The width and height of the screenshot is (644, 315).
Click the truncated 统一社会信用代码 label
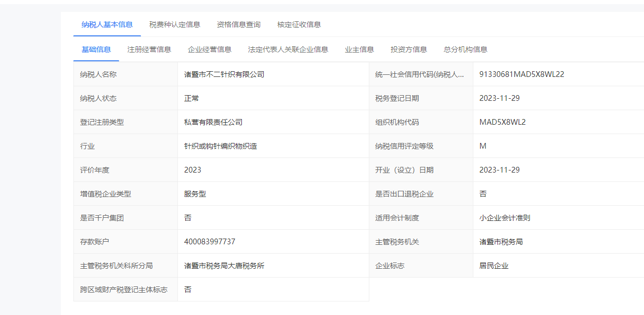pos(419,74)
